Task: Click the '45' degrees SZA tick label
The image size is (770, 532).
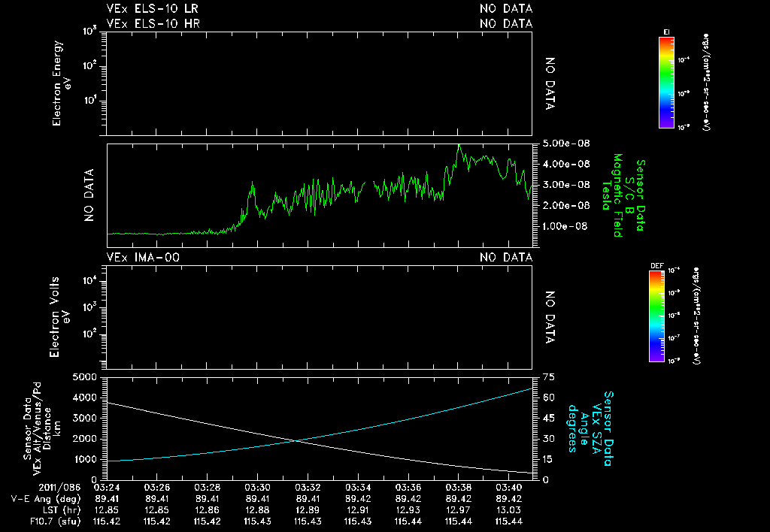Action: (x=548, y=418)
